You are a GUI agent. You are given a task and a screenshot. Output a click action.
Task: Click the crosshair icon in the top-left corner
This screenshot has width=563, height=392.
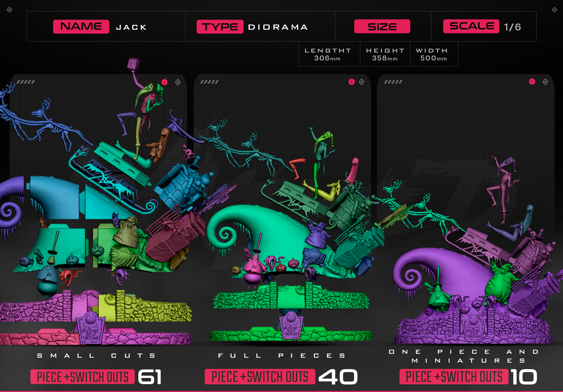[9, 10]
